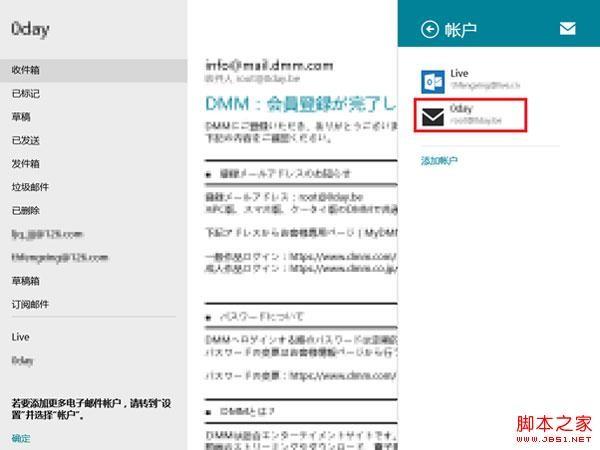Click the DMM email subject heading
Screen dimensions: 600x450
tap(300, 104)
